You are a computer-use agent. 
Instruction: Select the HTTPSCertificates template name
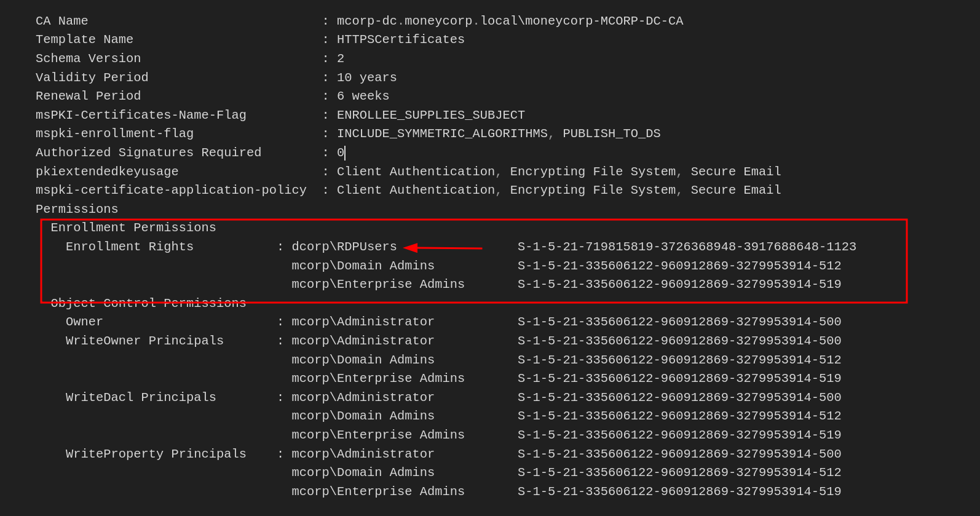tap(400, 39)
